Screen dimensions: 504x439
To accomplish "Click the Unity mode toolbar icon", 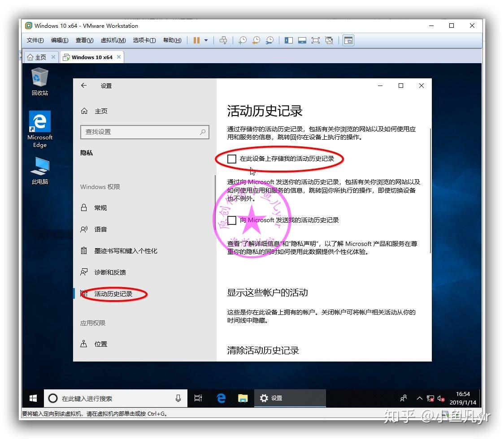I will coord(330,40).
